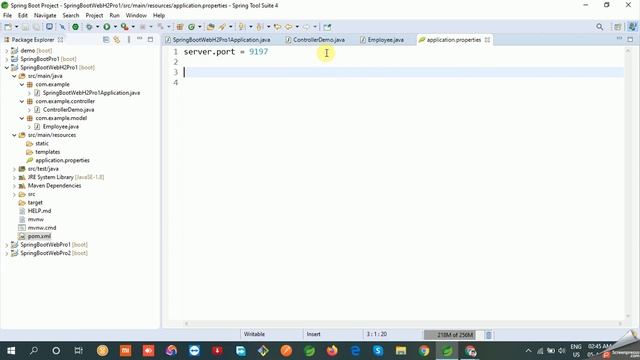Image resolution: width=640 pixels, height=360 pixels.
Task: Open Skype from the taskbar
Action: click(x=378, y=351)
